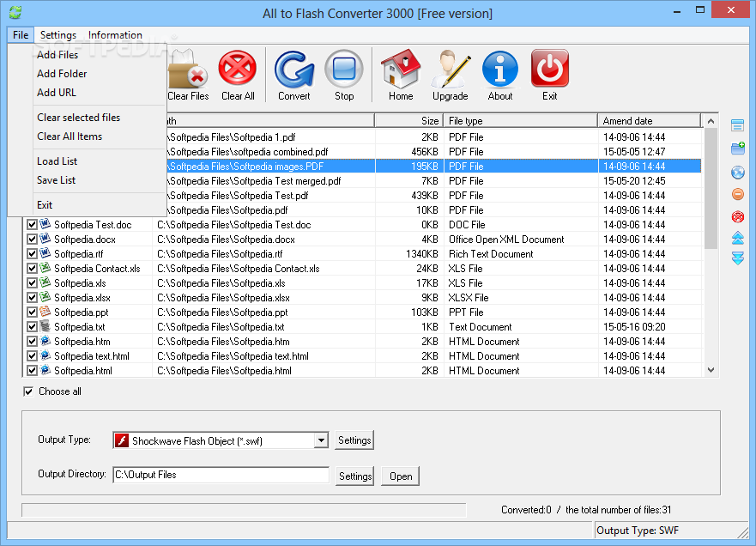Click the Excel icon beside Softpedia Contact.xls
The height and width of the screenshot is (546, 756).
(x=45, y=268)
